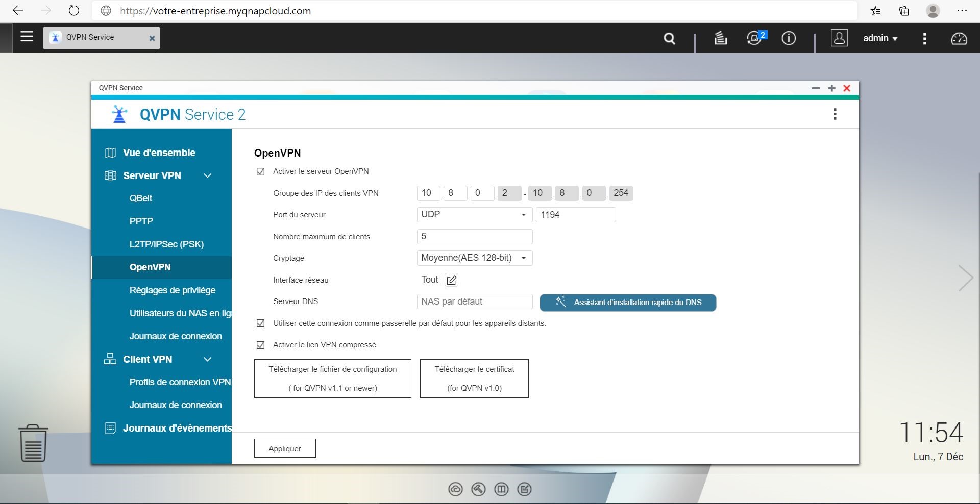This screenshot has height=504, width=980.
Task: Refresh the browser page
Action: coord(74,11)
